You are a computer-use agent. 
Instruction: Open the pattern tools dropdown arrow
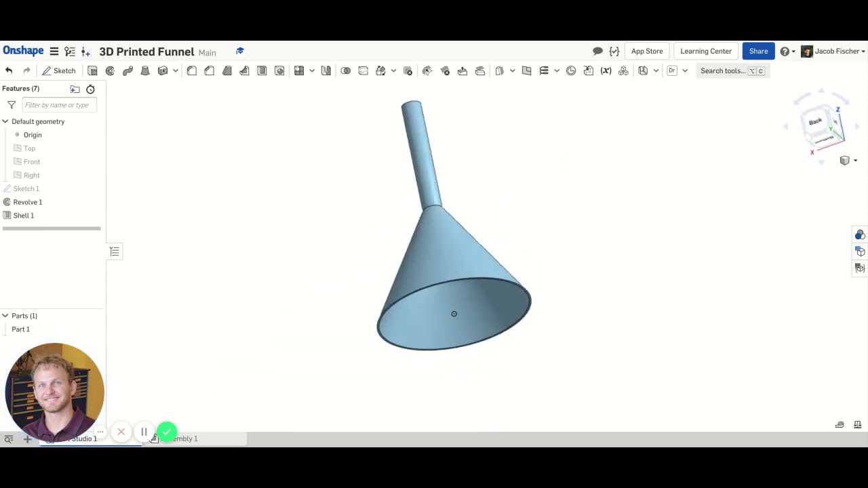point(312,70)
